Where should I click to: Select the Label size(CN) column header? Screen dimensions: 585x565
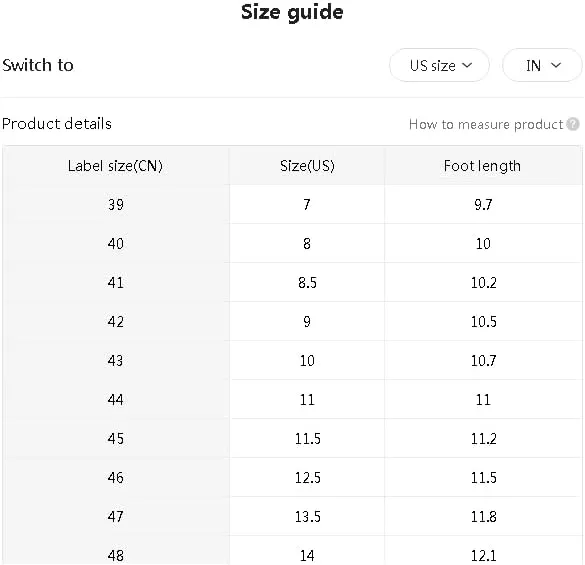[x=115, y=166]
